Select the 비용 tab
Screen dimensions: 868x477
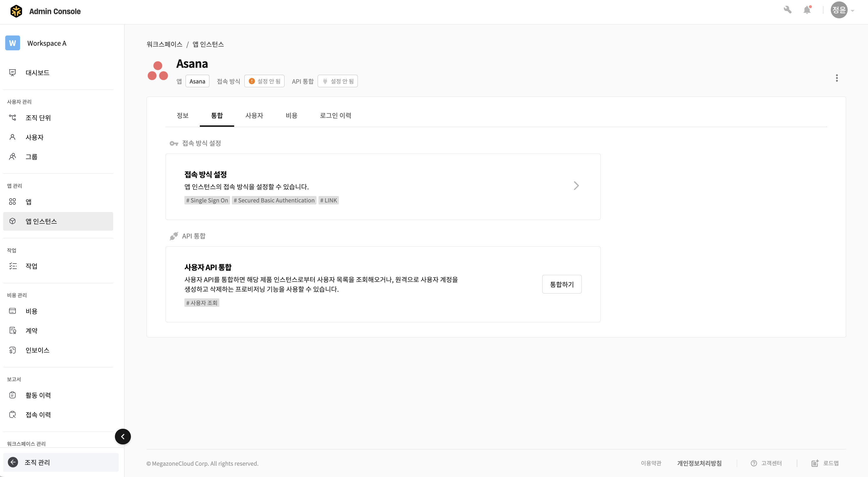click(291, 115)
